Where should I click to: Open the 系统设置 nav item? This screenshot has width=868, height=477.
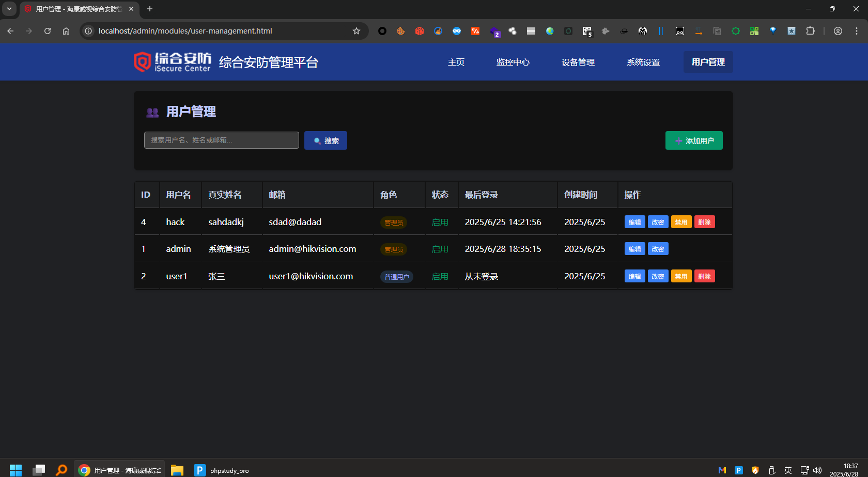[643, 62]
